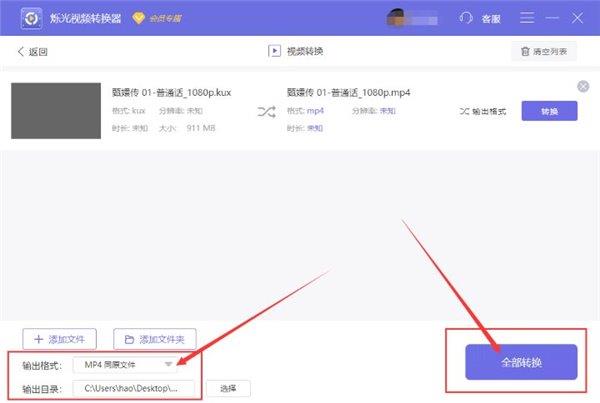Select the gray video thumbnail

[56, 111]
